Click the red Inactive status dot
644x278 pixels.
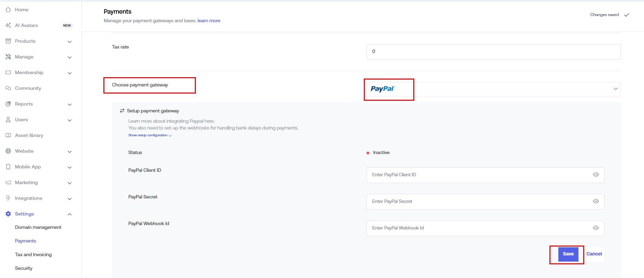[x=368, y=153]
